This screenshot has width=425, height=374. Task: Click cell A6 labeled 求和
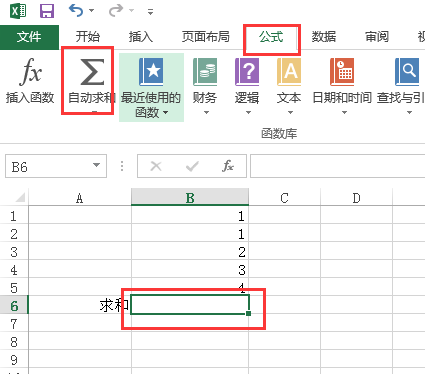(80, 305)
